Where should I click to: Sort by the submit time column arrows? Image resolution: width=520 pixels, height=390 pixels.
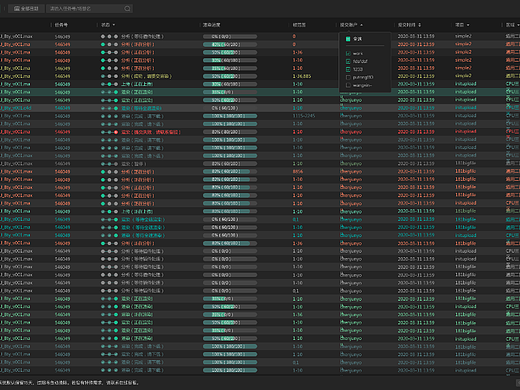420,25
